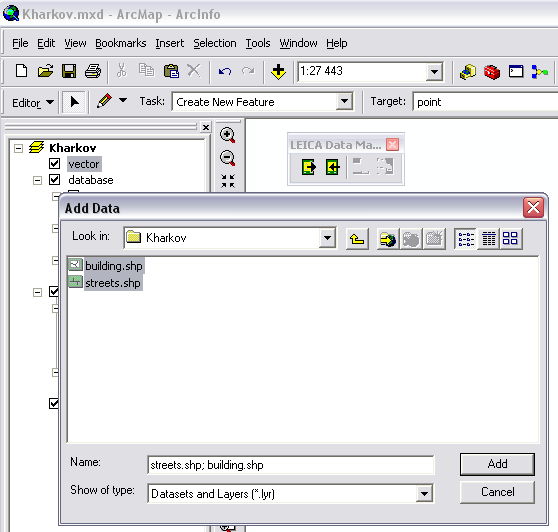Click the Name input field
Viewport: 558px width, 532px height.
click(x=290, y=465)
